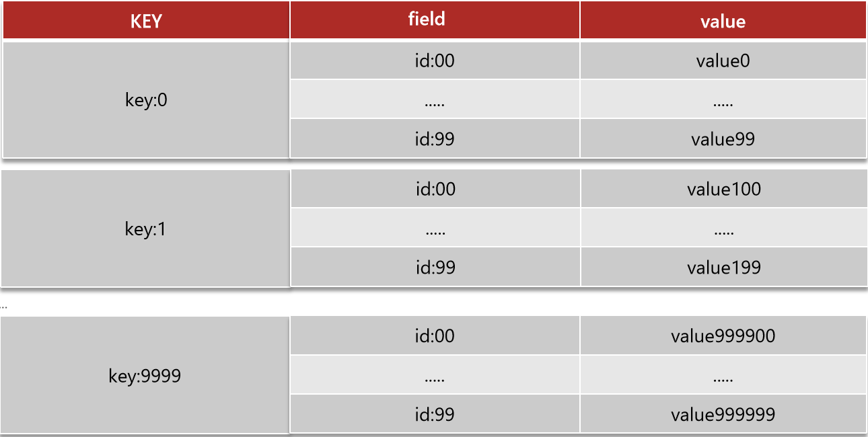Click the id:00 field next to value999900
Image resolution: width=868 pixels, height=437 pixels.
(x=435, y=335)
